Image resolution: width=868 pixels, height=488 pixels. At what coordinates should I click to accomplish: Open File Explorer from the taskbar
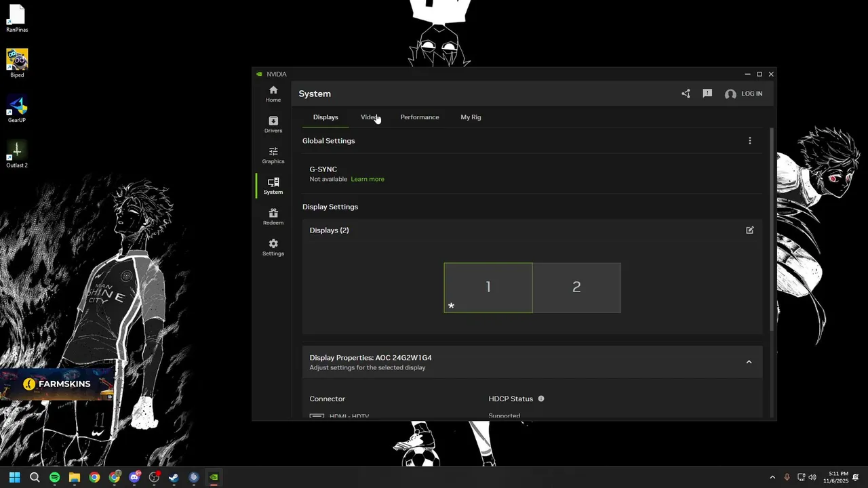(x=75, y=477)
